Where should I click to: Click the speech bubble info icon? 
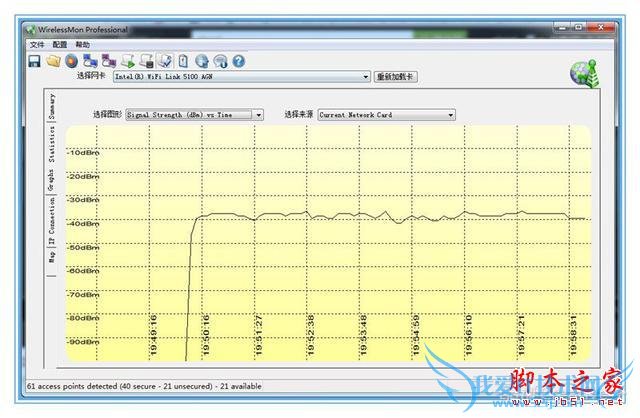[220, 61]
